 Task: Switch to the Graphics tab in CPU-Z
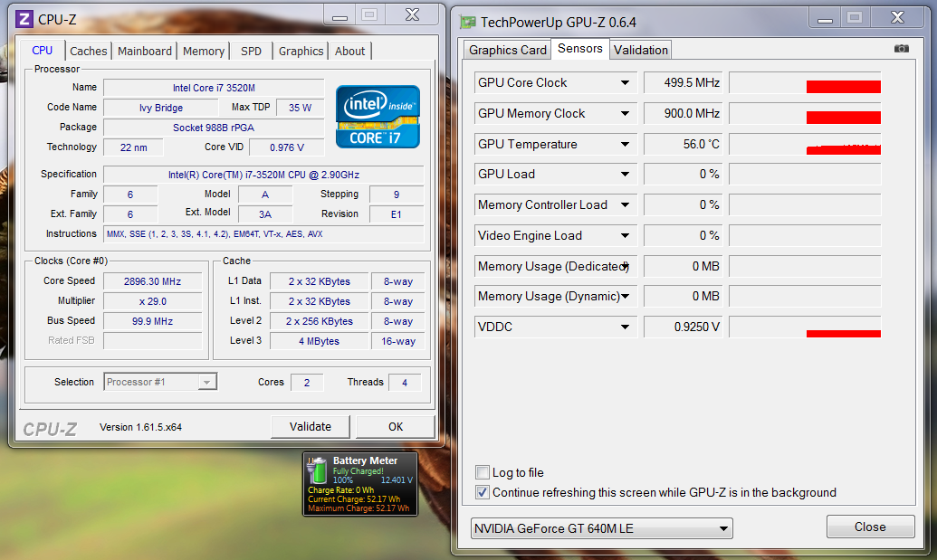coord(301,52)
